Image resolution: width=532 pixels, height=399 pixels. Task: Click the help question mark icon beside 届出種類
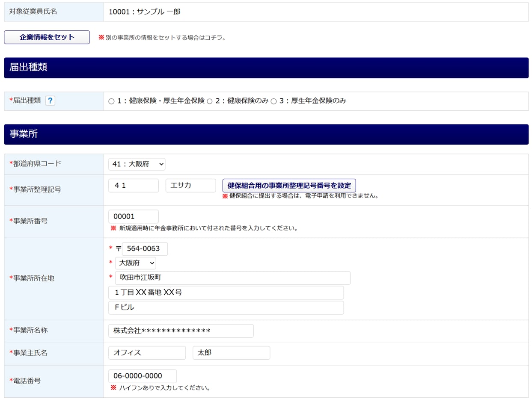[x=50, y=101]
